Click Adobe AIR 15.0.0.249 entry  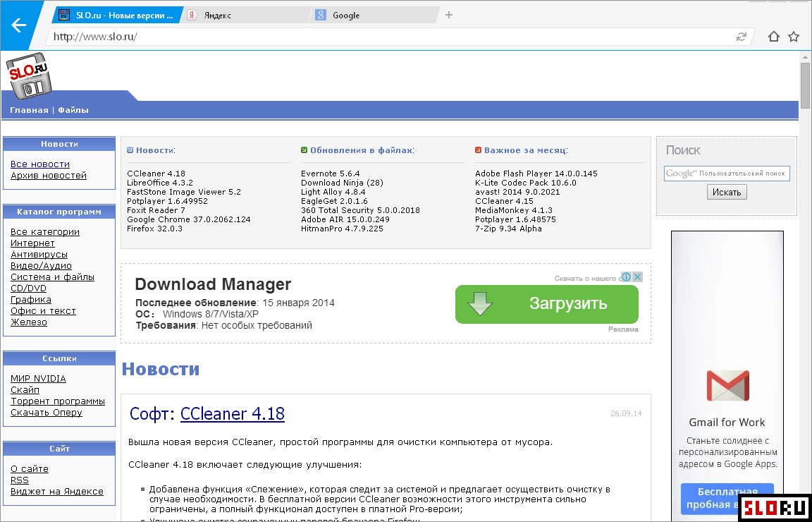(345, 219)
